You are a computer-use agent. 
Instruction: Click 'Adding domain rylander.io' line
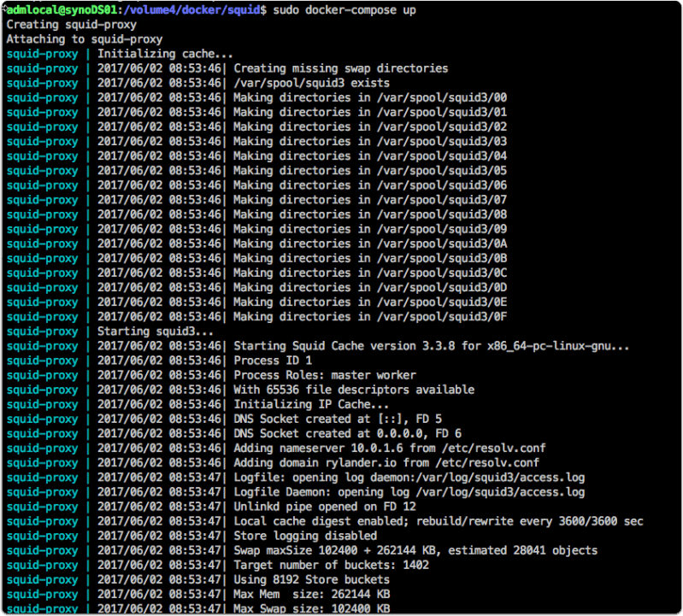point(386,463)
